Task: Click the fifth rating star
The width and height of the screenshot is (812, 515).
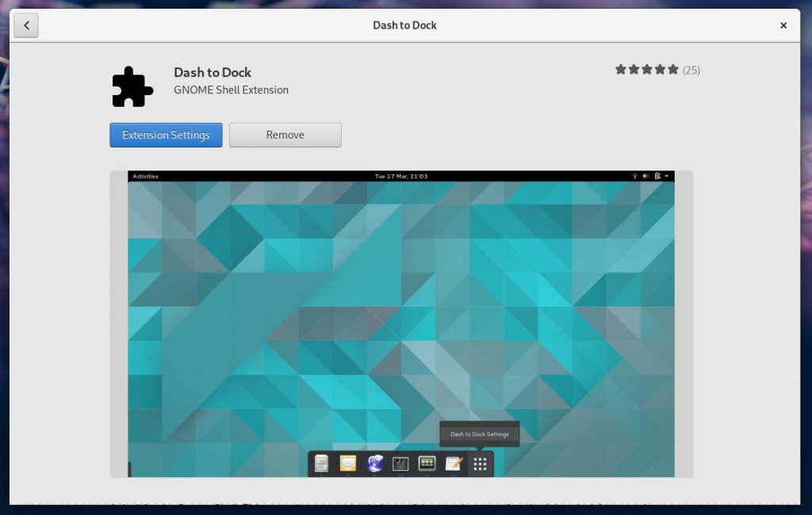Action: click(x=673, y=70)
